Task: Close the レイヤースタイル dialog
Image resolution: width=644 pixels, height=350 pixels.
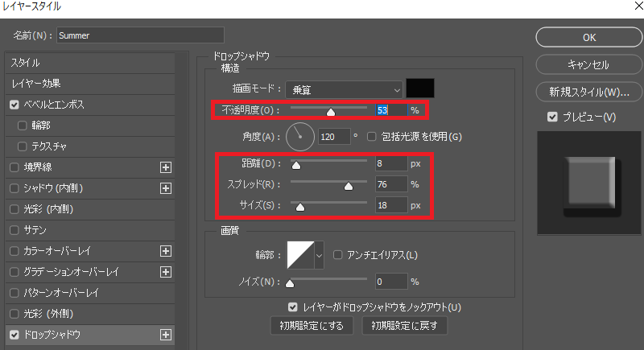Action: (638, 6)
